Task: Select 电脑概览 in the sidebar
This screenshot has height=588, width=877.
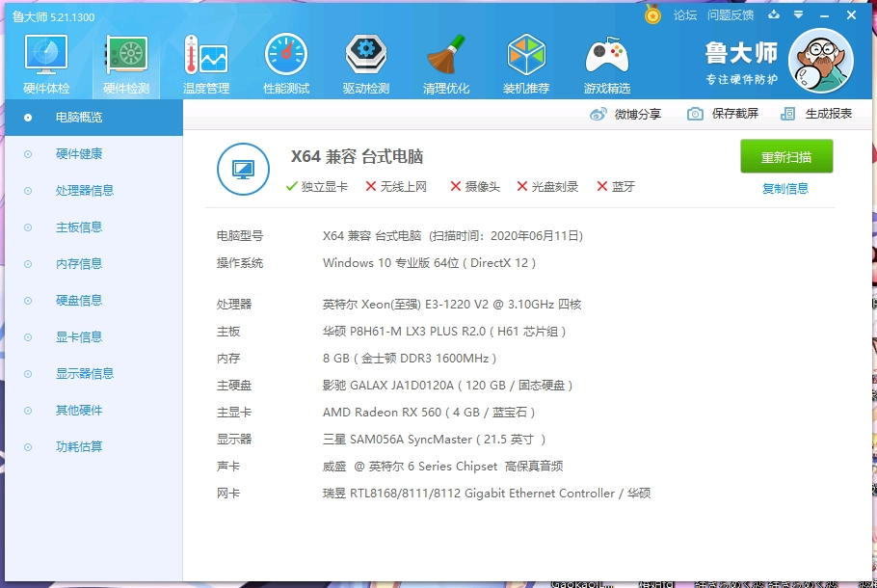Action: [94, 118]
